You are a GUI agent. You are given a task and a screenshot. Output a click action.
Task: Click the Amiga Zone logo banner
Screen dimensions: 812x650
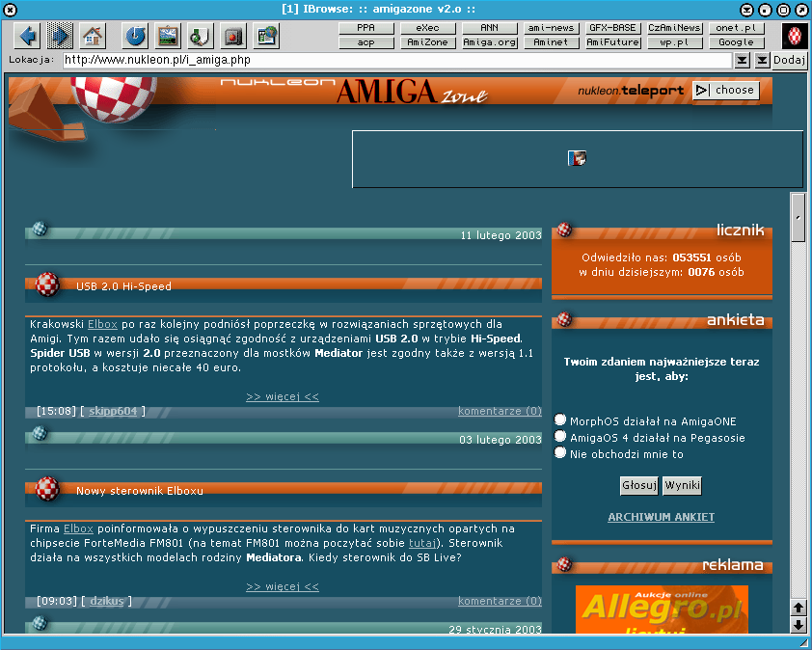click(x=412, y=92)
